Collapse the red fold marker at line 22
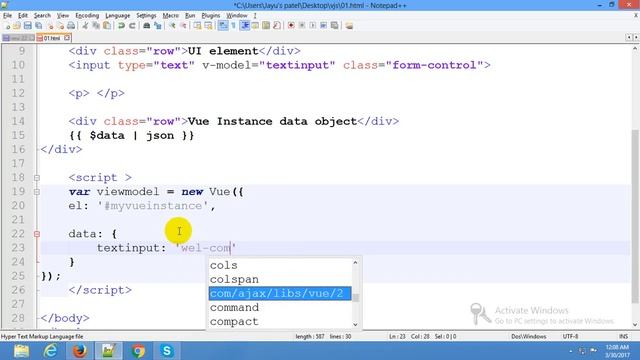This screenshot has width=640, height=360. pyautogui.click(x=37, y=234)
